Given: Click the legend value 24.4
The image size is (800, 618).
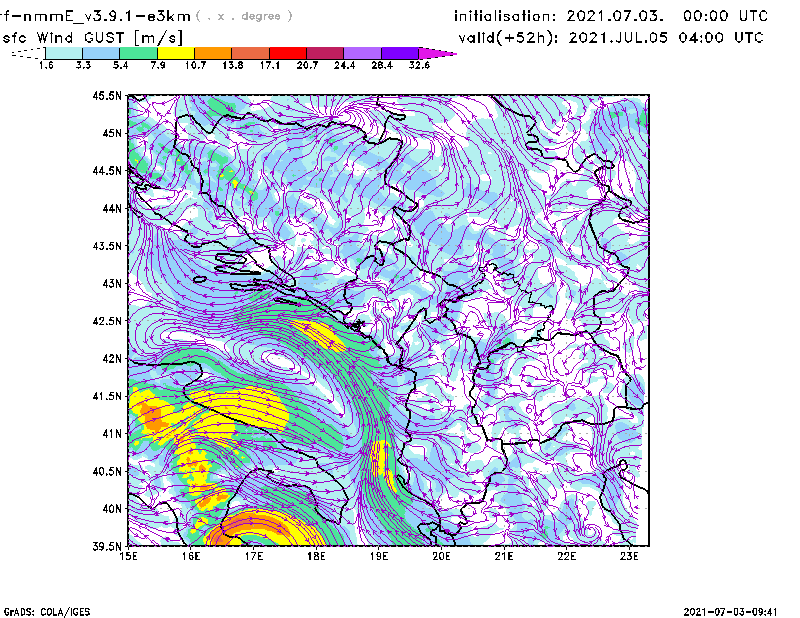Looking at the screenshot, I should pyautogui.click(x=344, y=65).
